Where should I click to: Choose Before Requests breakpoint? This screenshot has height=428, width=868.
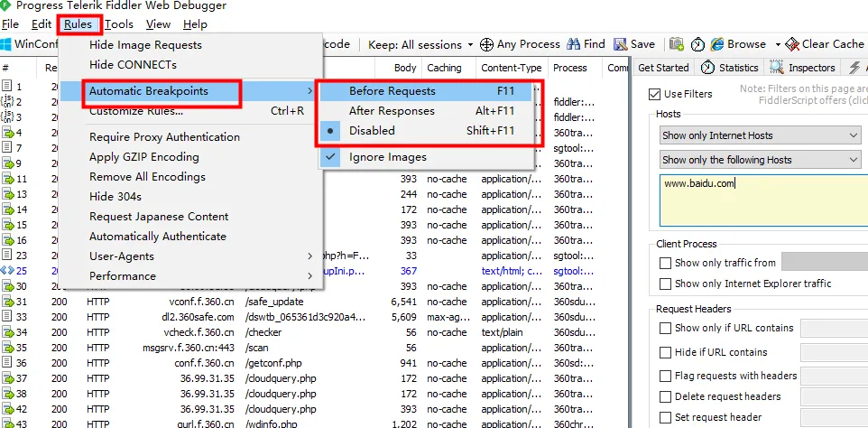tap(426, 91)
